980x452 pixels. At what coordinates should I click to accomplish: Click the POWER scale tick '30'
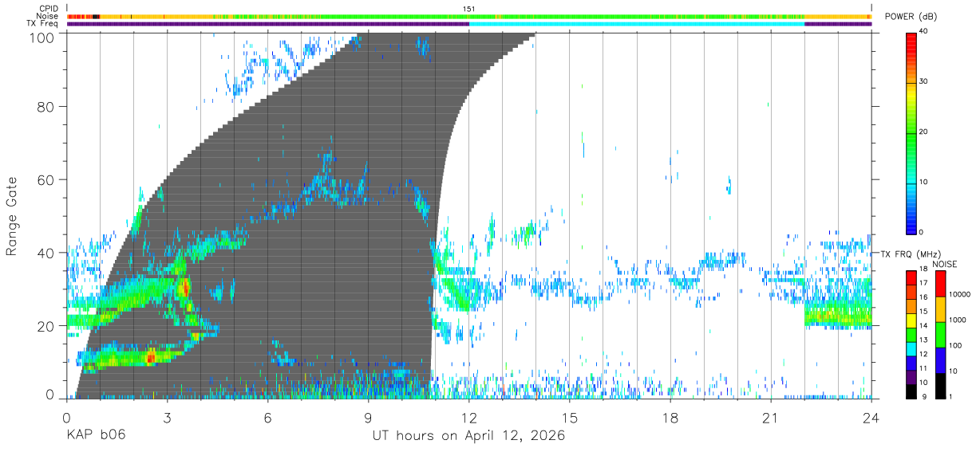pyautogui.click(x=925, y=82)
